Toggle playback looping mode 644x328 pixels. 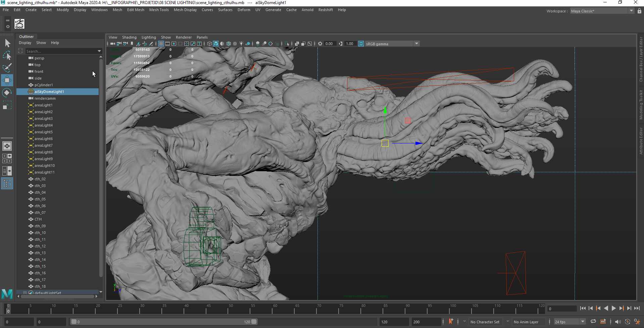pos(593,322)
